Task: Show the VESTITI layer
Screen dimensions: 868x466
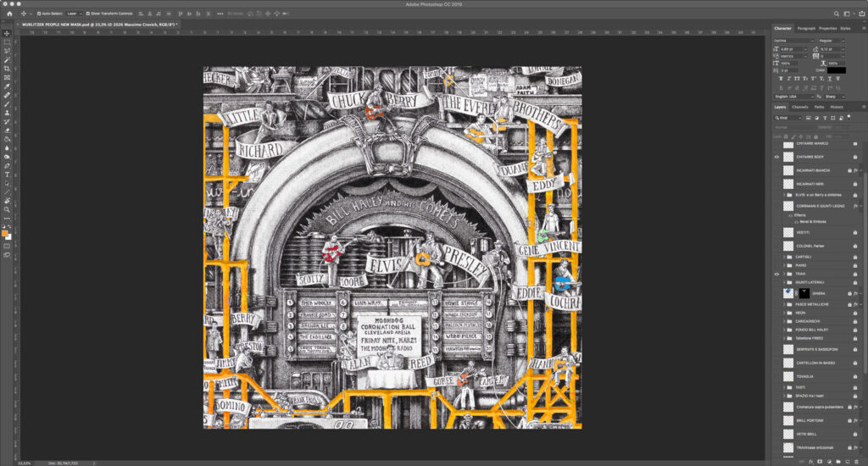Action: tap(776, 232)
